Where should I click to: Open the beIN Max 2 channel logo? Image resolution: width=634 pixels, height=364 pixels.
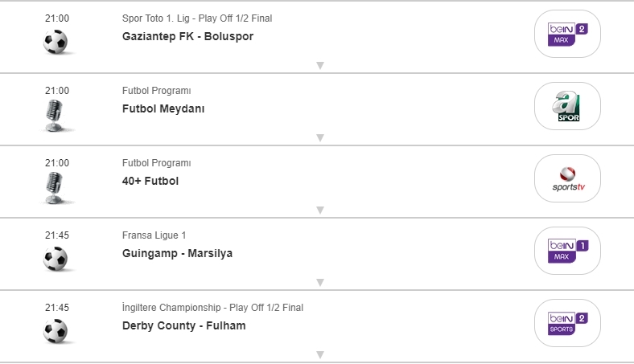567,34
